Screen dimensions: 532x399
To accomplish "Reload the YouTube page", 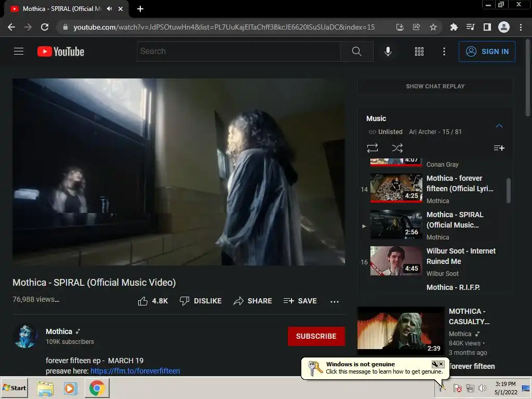I will 45,27.
